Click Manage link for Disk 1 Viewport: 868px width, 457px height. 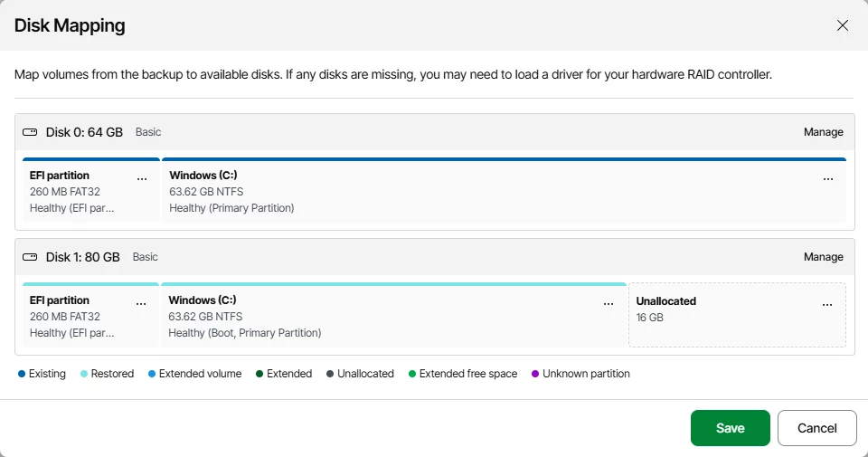click(823, 257)
